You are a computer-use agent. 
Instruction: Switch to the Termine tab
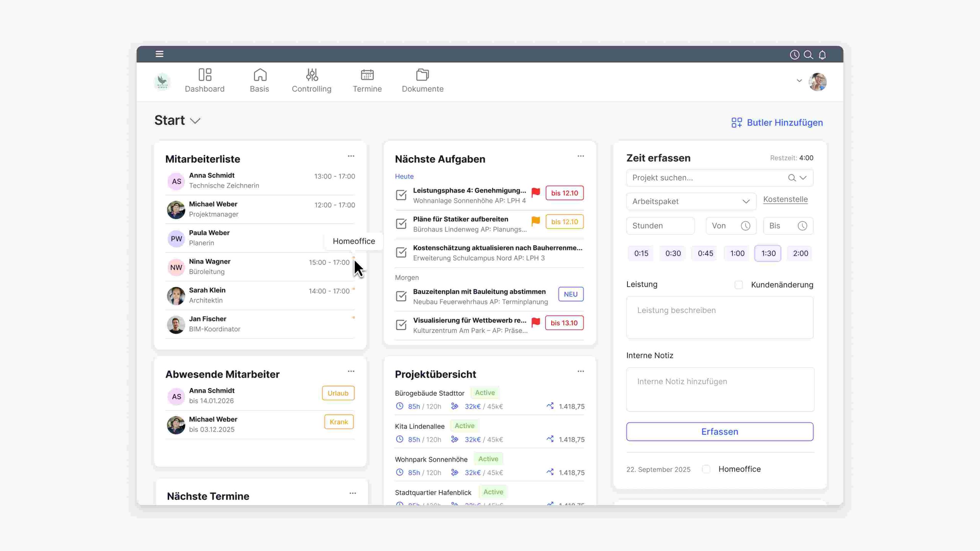click(x=367, y=81)
